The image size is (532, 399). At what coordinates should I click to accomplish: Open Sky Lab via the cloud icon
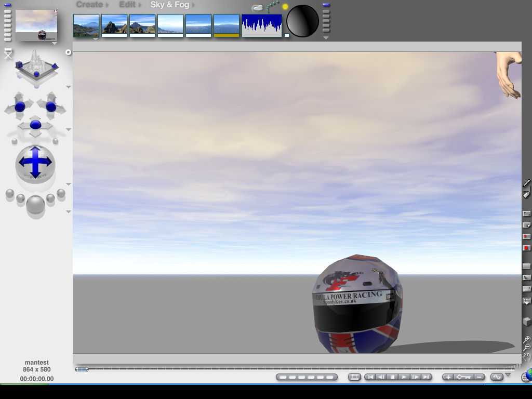click(x=257, y=8)
